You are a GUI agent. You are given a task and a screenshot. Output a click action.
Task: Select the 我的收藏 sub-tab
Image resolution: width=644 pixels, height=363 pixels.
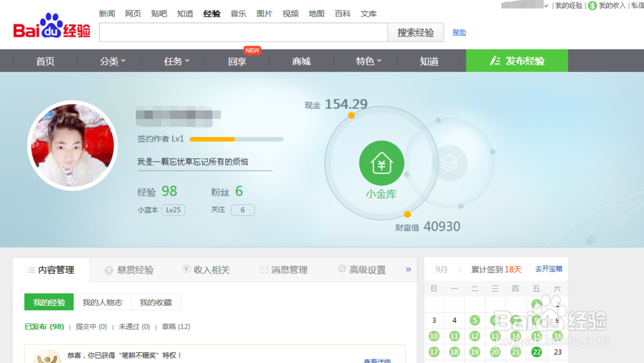coord(156,302)
